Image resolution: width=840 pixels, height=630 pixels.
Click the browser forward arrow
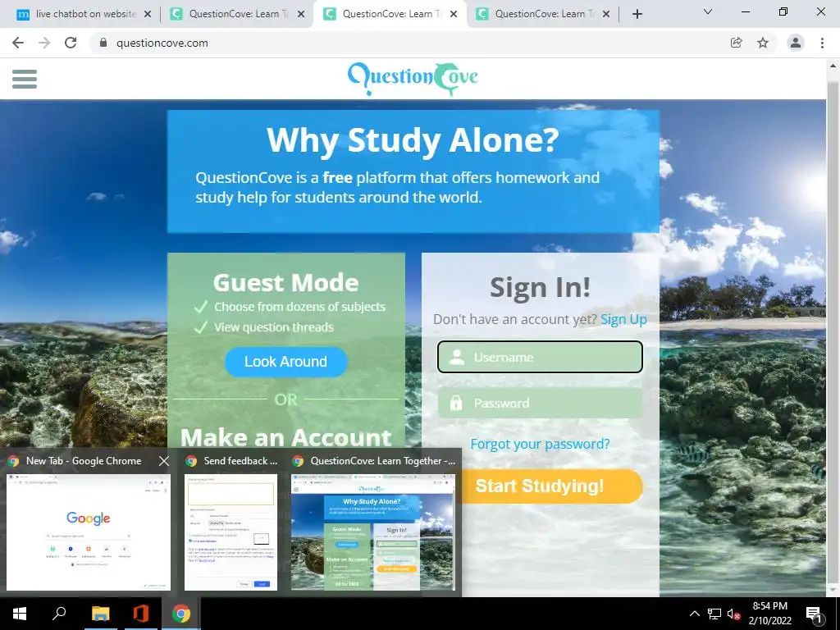(44, 43)
